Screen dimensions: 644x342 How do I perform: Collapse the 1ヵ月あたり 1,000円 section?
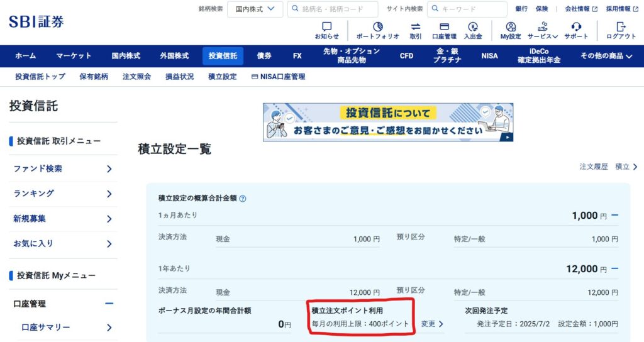coord(614,215)
